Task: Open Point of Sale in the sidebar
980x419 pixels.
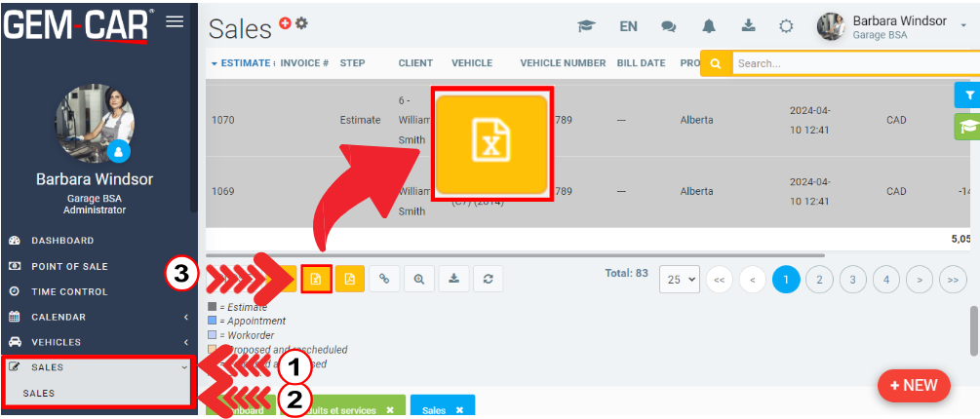Action: pyautogui.click(x=69, y=266)
